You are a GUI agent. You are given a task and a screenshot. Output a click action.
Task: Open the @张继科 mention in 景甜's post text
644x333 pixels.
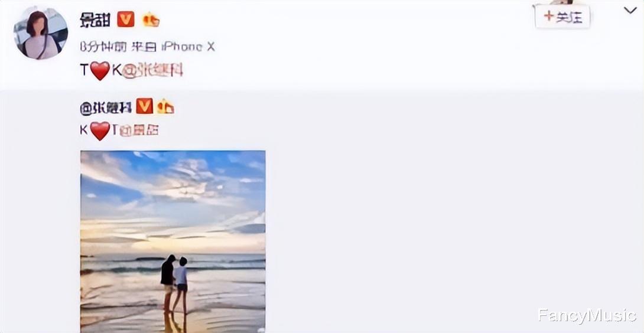(152, 71)
